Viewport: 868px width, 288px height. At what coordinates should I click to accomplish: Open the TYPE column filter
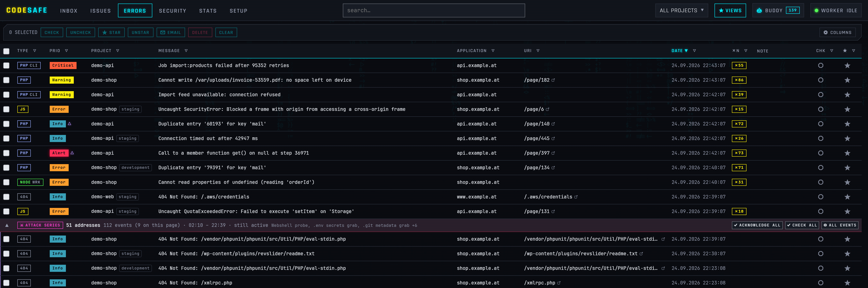click(35, 50)
